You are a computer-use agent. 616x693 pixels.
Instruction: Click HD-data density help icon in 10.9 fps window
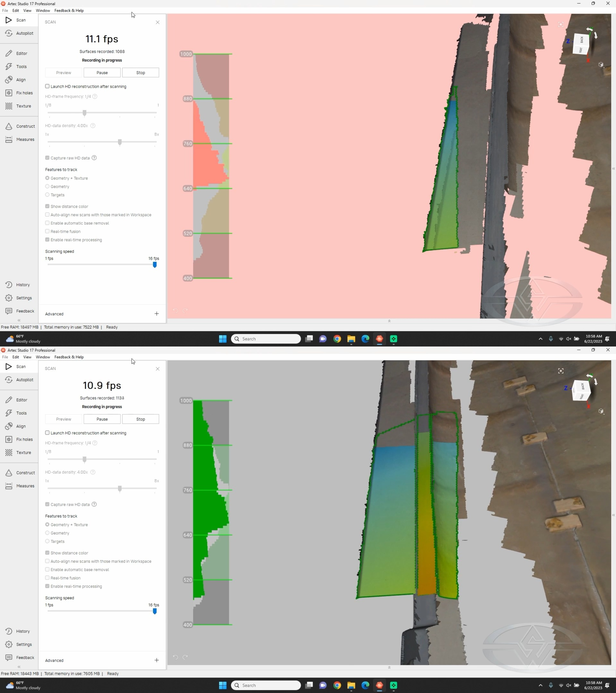93,472
